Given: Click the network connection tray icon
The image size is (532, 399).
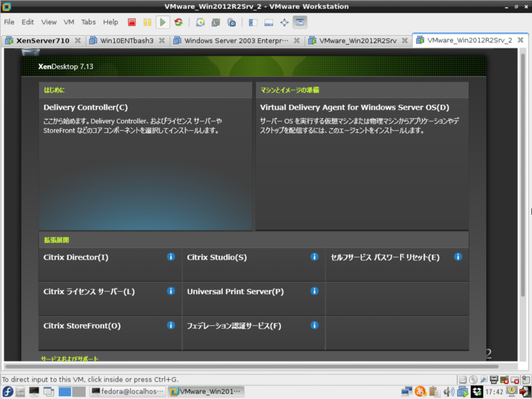Looking at the screenshot, I should pyautogui.click(x=406, y=392).
